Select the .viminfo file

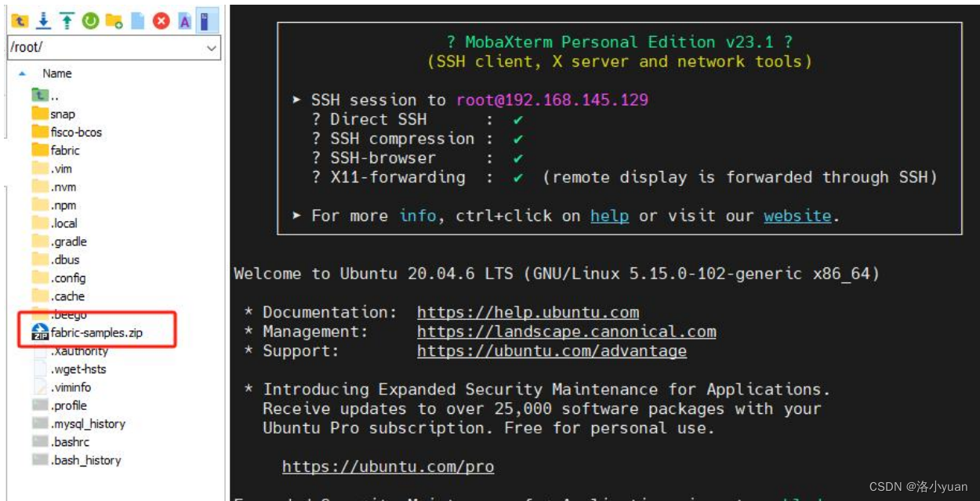61,387
